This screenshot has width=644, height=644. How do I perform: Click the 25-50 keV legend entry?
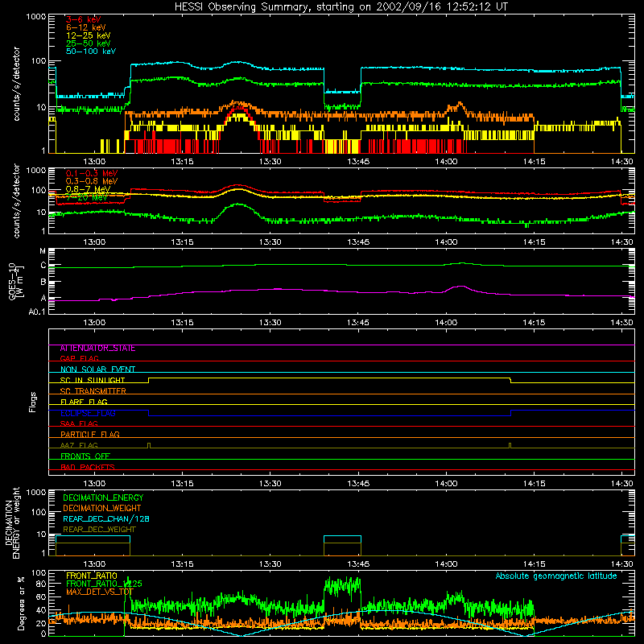click(89, 43)
